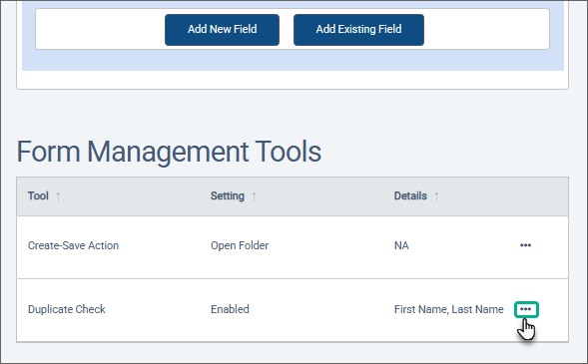
Task: Click the Add New Field button
Action: [x=222, y=30]
